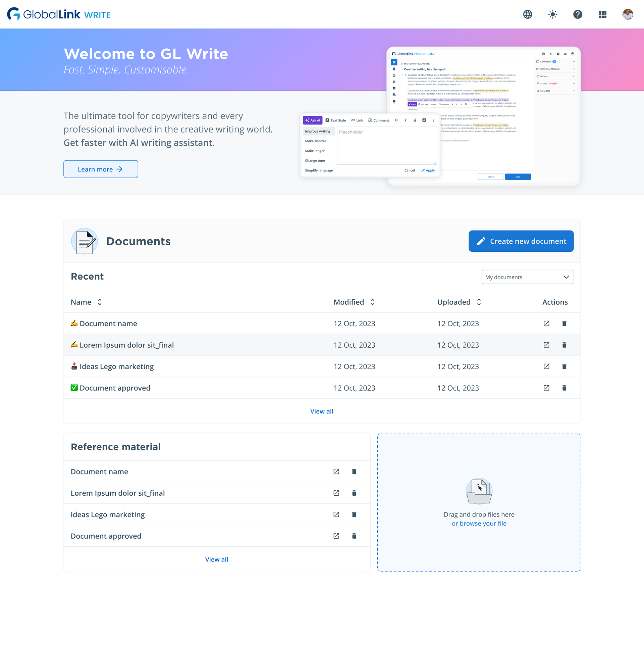The width and height of the screenshot is (644, 646).
Task: Open recent 'Lorem Ipsum dolor sit_final' externally
Action: pyautogui.click(x=546, y=345)
